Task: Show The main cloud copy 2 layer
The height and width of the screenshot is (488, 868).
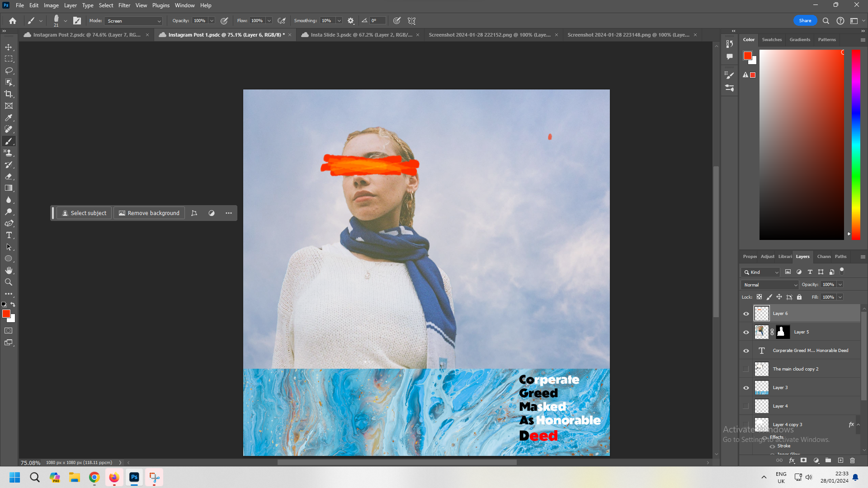Action: tap(746, 369)
